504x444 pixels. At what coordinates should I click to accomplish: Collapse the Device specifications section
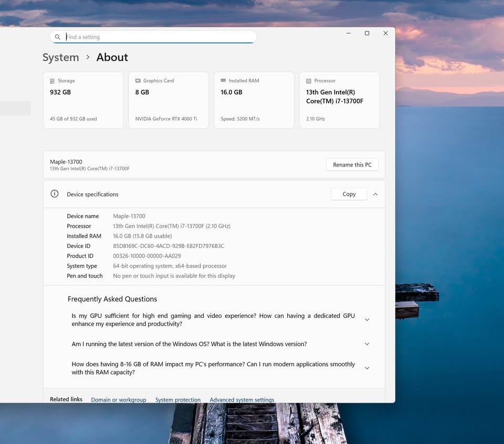[x=375, y=194]
